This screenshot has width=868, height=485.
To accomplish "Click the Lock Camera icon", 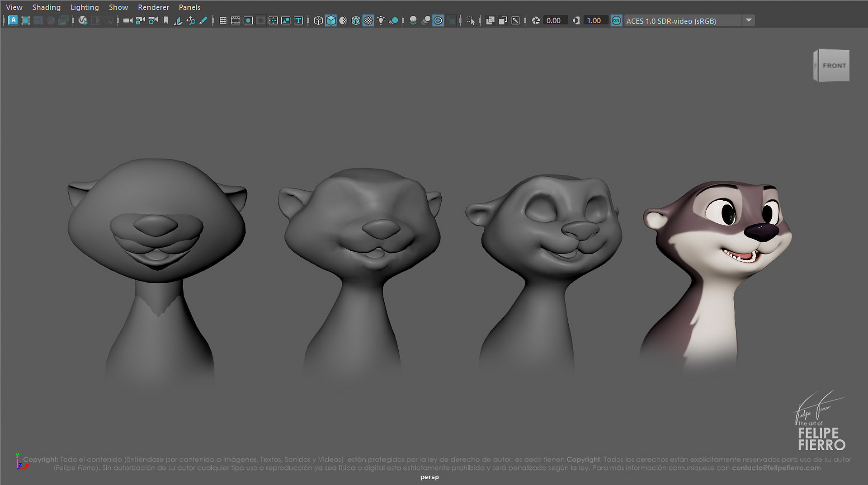I will (141, 20).
